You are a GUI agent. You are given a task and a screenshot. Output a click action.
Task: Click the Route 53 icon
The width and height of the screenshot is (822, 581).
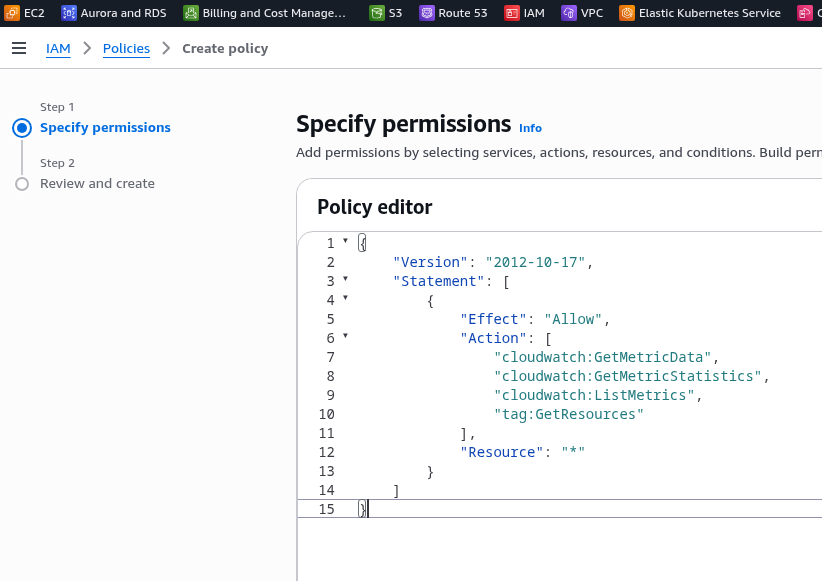pos(427,14)
